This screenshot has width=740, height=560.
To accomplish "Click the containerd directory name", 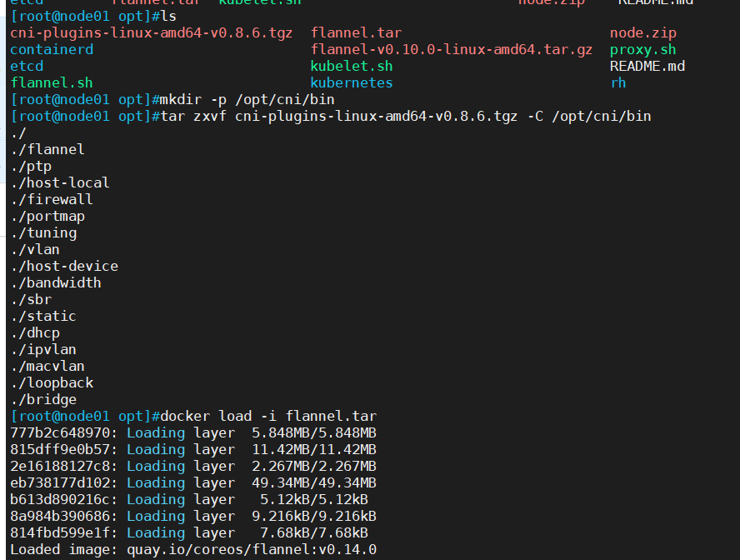I will (52, 49).
